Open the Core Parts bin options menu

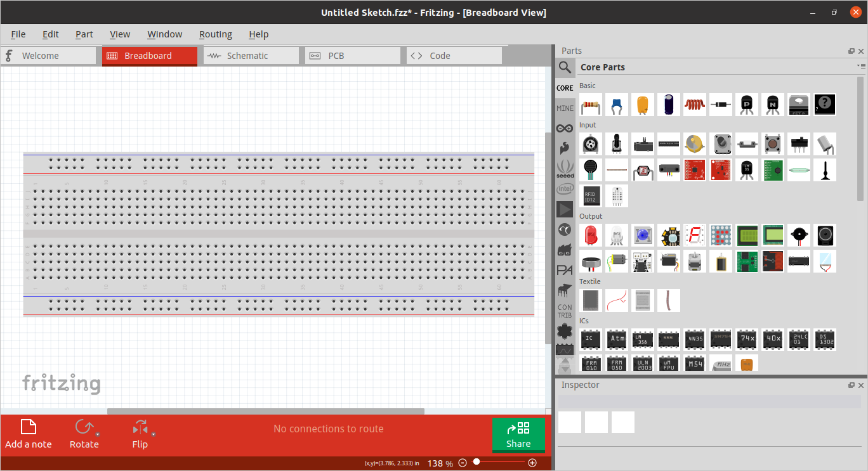pos(861,66)
